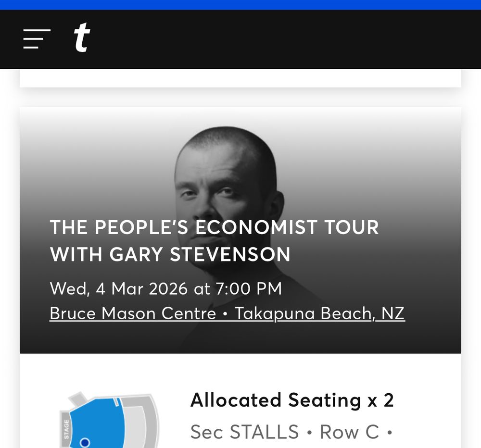
Task: Click the blue strip at the top
Action: (240, 5)
